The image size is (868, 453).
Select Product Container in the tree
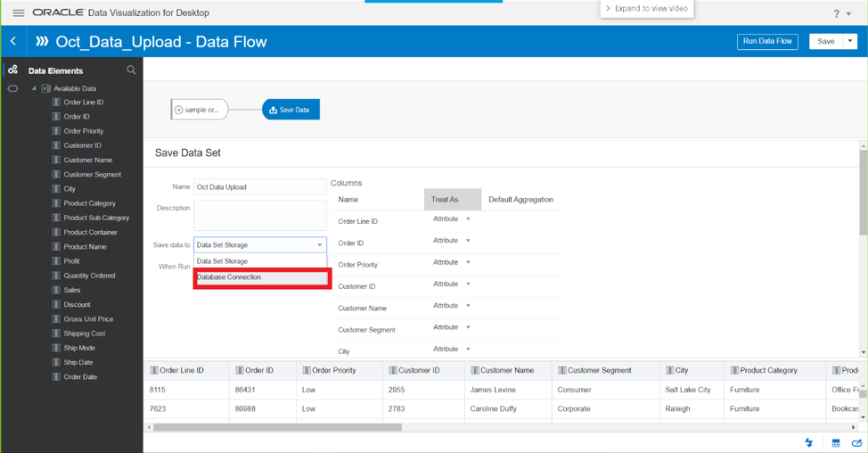90,232
